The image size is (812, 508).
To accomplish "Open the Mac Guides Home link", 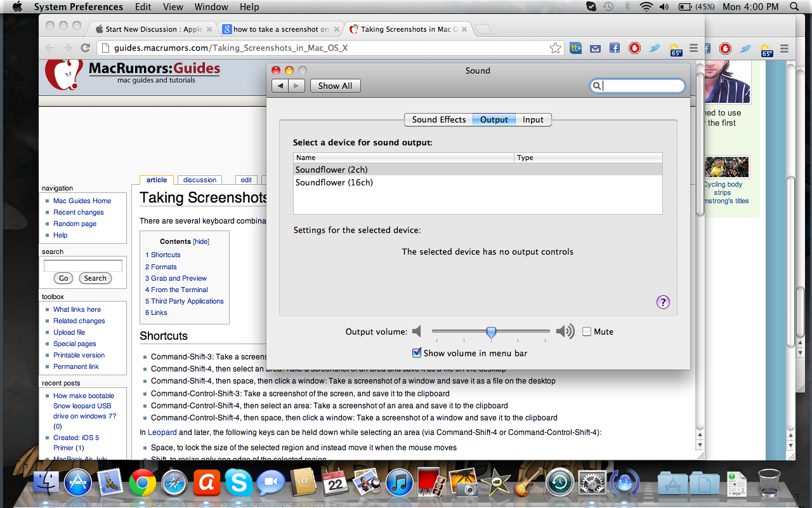I will 82,201.
